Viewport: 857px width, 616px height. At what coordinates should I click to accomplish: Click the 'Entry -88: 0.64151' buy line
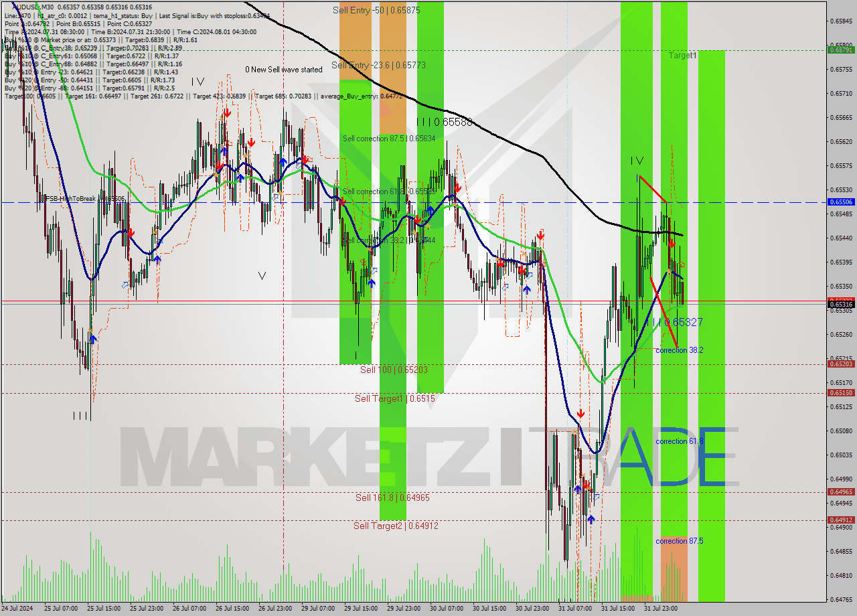pos(89,88)
